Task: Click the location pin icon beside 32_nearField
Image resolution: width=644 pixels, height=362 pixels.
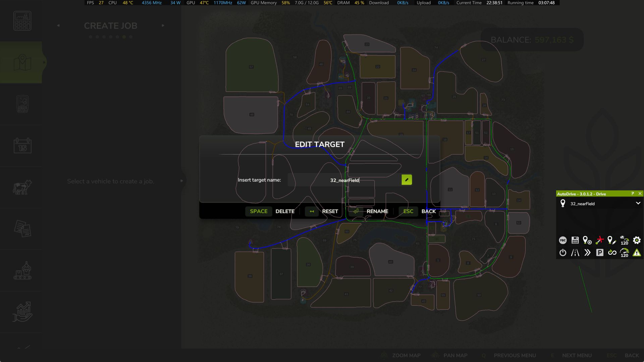Action: point(563,203)
